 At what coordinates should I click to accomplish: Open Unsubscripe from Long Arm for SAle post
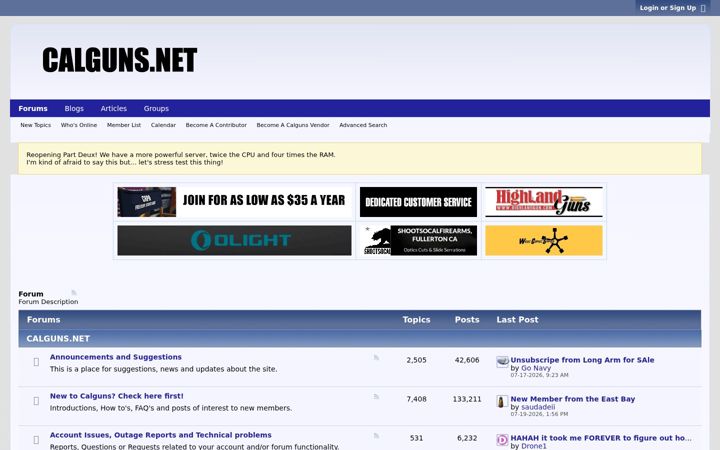click(582, 360)
